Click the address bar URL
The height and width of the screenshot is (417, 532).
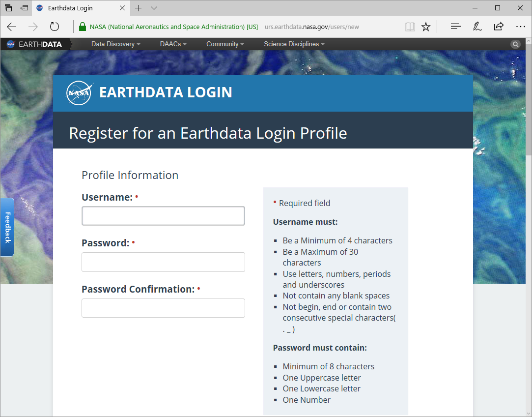click(312, 27)
